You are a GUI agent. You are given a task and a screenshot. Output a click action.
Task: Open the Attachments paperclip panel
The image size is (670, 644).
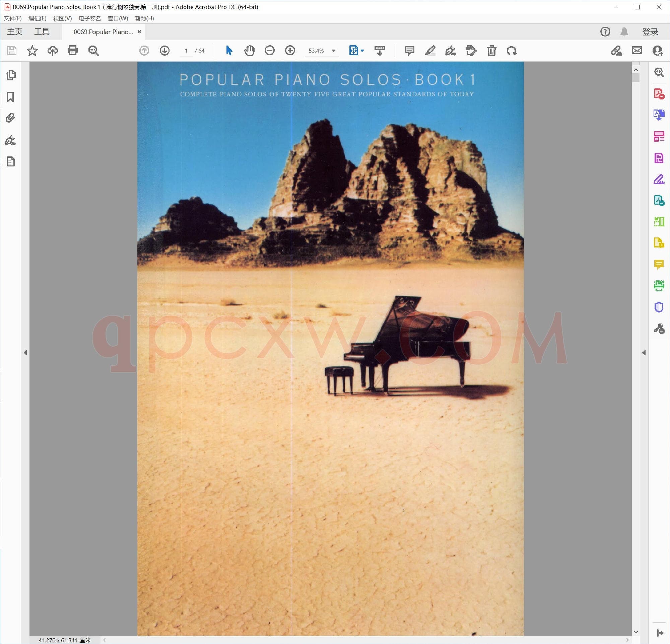tap(11, 118)
